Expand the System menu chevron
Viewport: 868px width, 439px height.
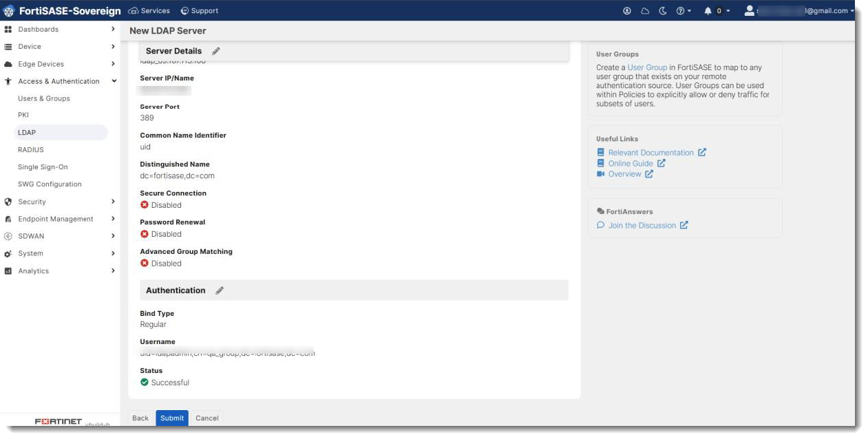(x=113, y=253)
